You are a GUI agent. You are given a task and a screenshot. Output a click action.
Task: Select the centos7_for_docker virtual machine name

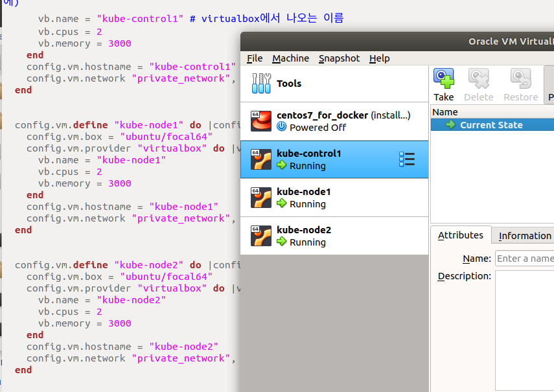(322, 115)
